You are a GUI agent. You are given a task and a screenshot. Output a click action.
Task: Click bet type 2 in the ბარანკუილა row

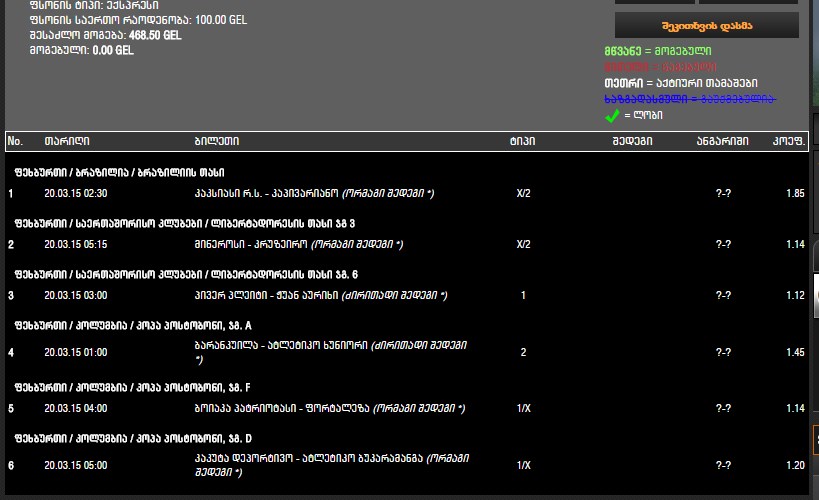(523, 353)
